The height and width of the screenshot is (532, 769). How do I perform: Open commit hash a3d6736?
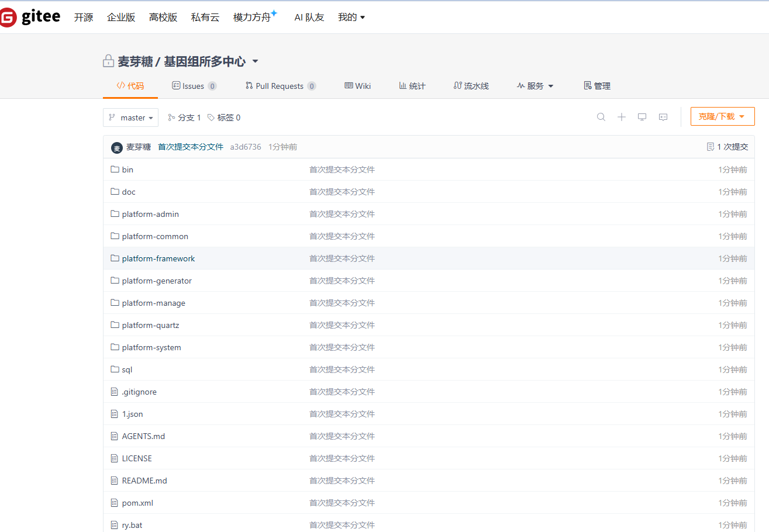pos(246,147)
